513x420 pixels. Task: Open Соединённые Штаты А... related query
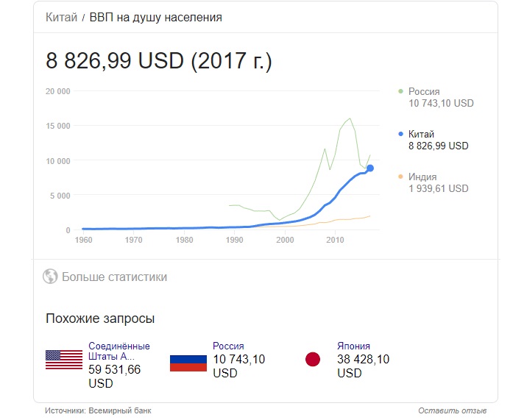point(119,351)
